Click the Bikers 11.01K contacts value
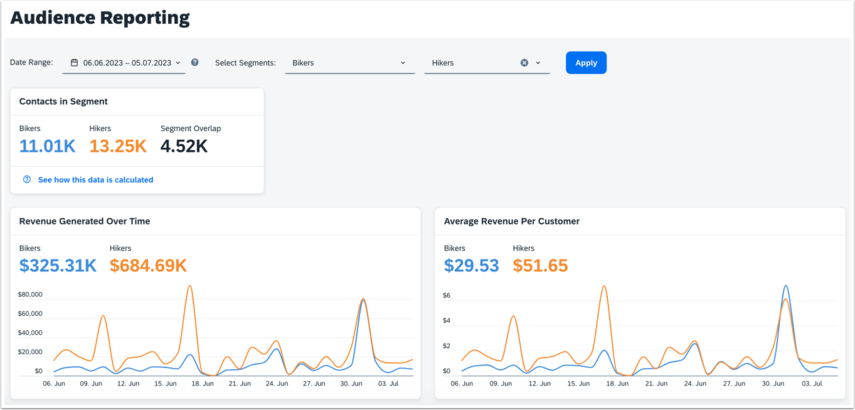 point(47,146)
